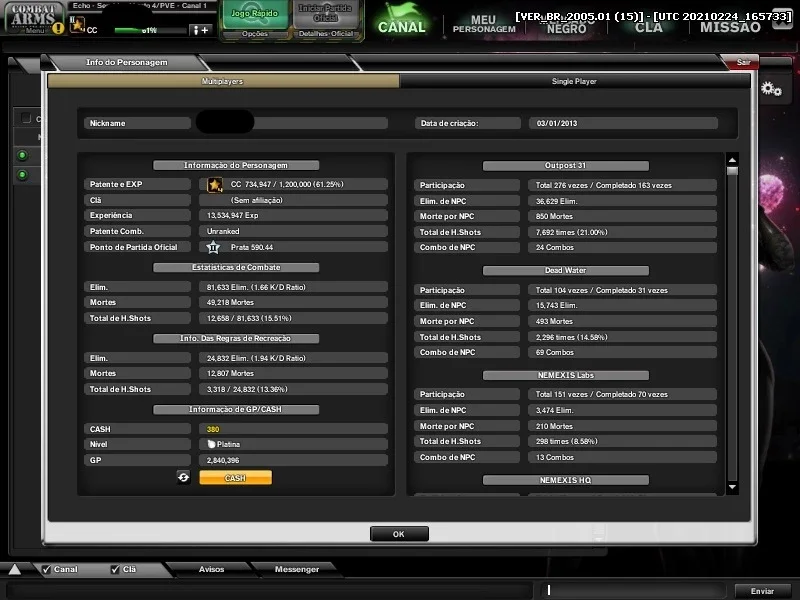Open the Messenger chat tab
The width and height of the screenshot is (800, 600).
(x=297, y=569)
